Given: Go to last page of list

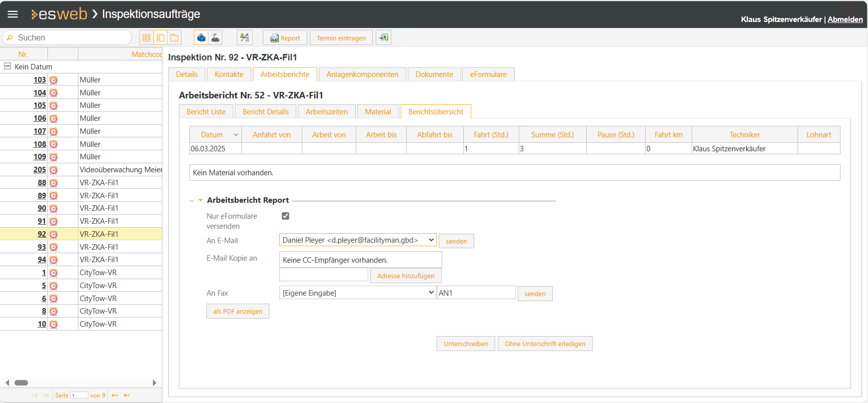Looking at the screenshot, I should click(x=127, y=396).
